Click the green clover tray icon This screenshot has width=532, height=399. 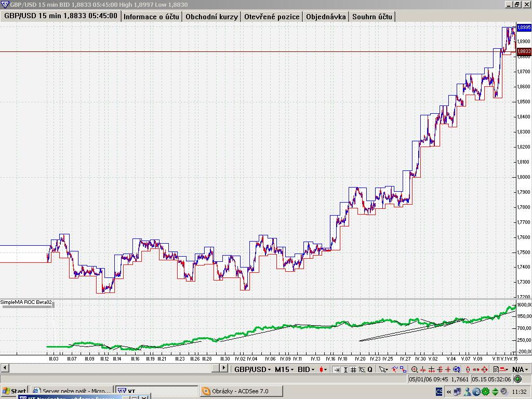pos(486,392)
